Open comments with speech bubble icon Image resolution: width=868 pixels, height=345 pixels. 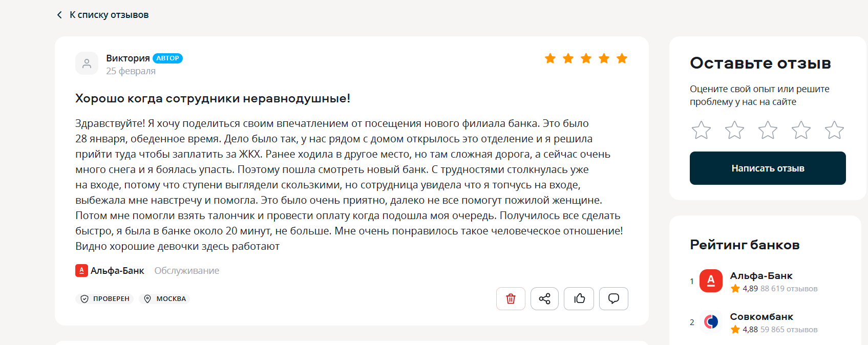click(613, 298)
